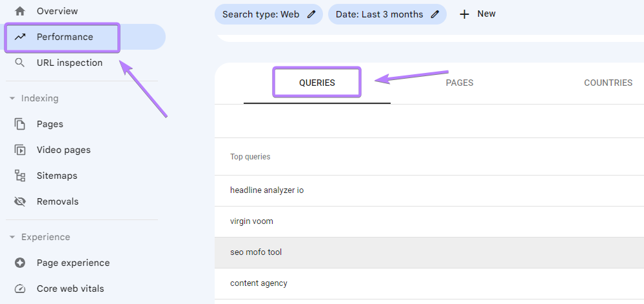644x304 pixels.
Task: Click the Pages documents icon under Indexing
Action: [20, 124]
